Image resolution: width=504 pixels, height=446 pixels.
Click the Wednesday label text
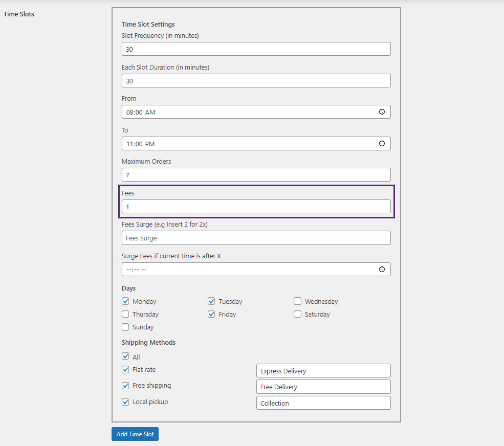[321, 301]
